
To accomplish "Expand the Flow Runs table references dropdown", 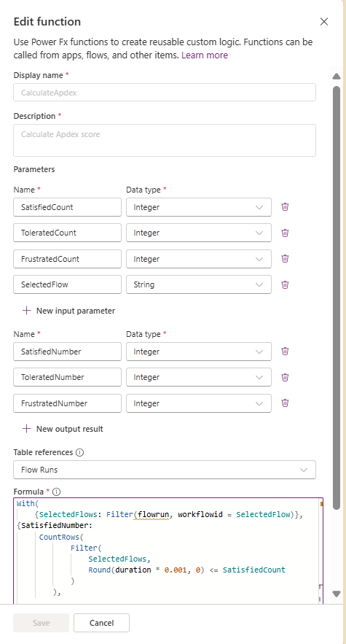I will click(165, 470).
